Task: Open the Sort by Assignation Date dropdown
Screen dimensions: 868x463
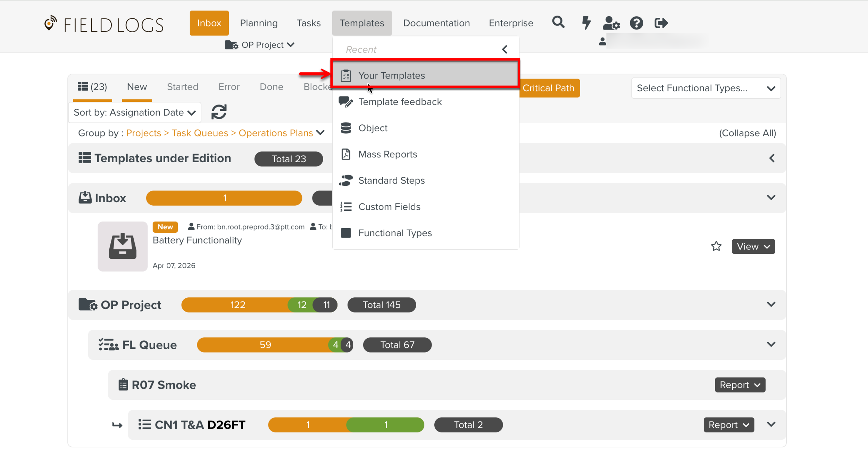Action: (135, 113)
